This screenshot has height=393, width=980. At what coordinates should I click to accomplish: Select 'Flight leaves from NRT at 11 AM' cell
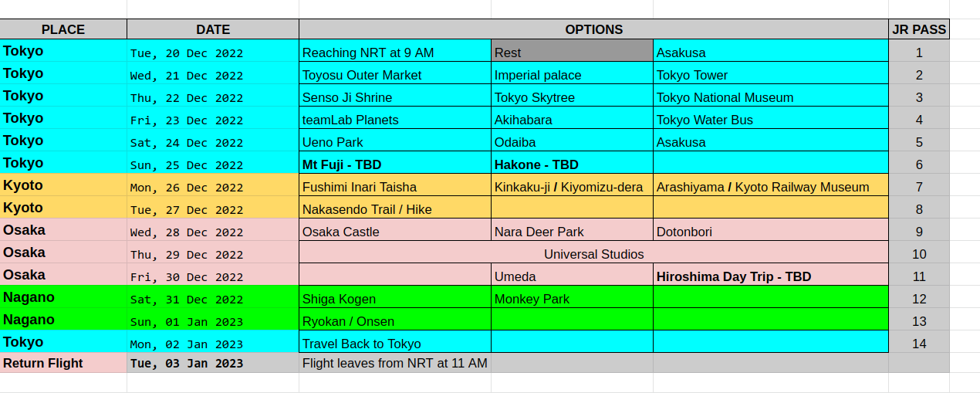[x=394, y=363]
